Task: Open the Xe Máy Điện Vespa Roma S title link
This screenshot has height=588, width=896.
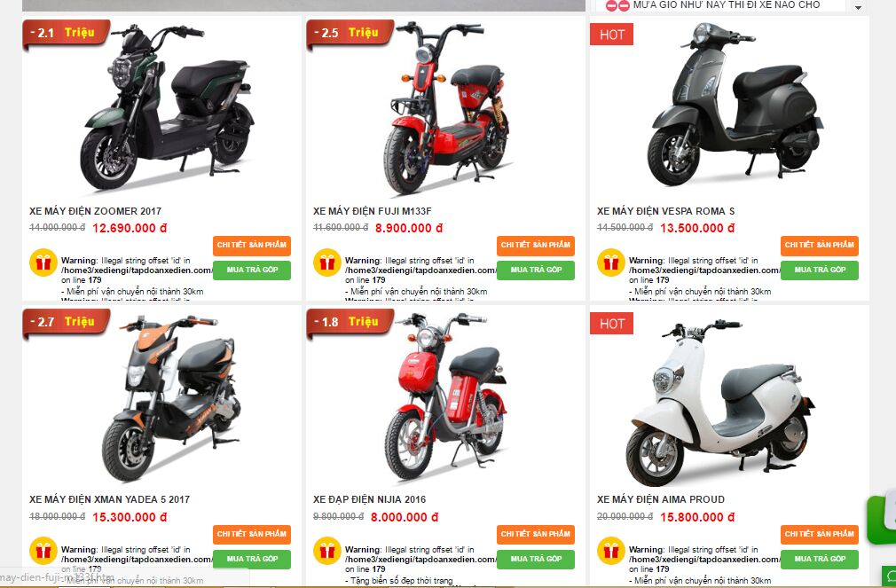Action: (x=665, y=211)
